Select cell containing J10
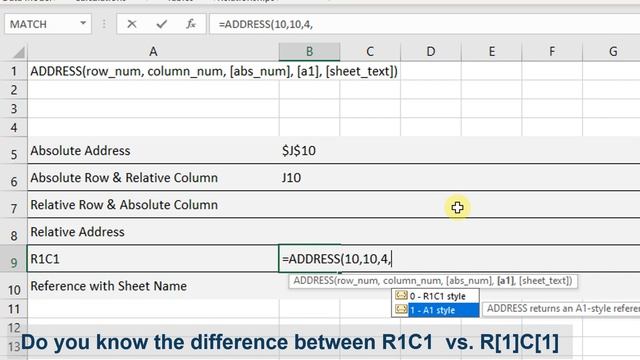This screenshot has width=640, height=360. pos(309,177)
